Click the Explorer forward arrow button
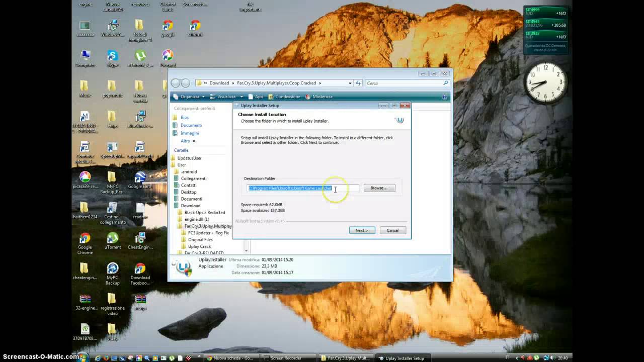Image resolution: width=644 pixels, height=362 pixels. 185,83
